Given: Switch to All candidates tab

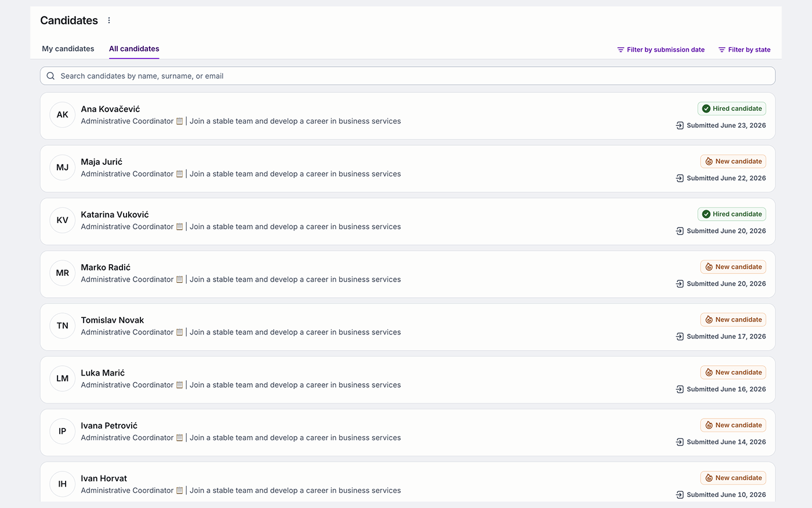Looking at the screenshot, I should point(134,49).
